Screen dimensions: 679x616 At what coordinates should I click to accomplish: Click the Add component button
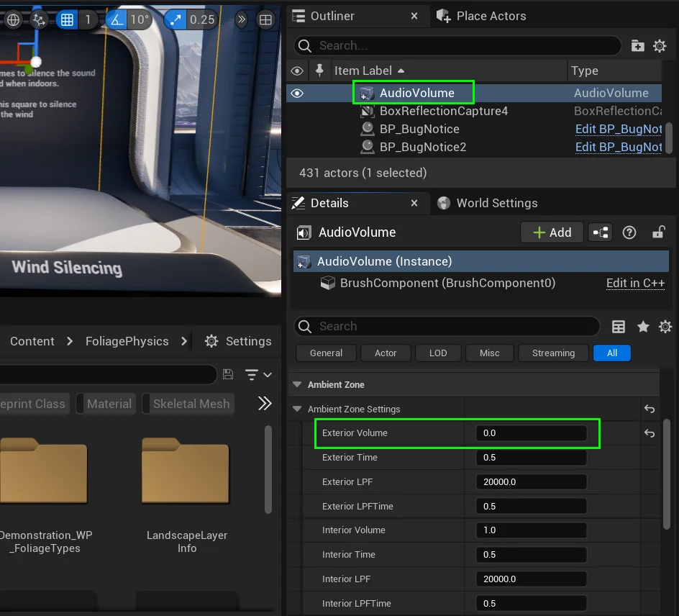[x=552, y=232]
